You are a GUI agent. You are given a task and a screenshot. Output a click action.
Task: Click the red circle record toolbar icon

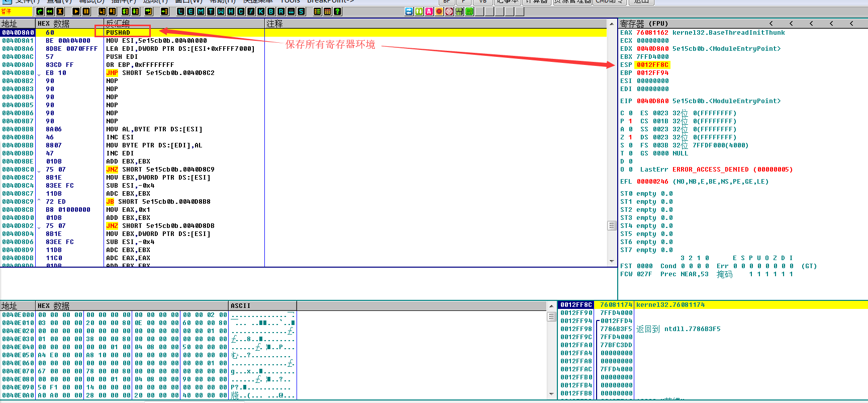439,11
